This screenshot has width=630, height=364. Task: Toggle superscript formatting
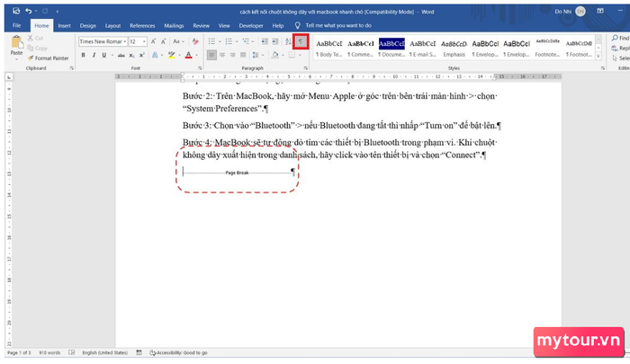click(x=142, y=55)
